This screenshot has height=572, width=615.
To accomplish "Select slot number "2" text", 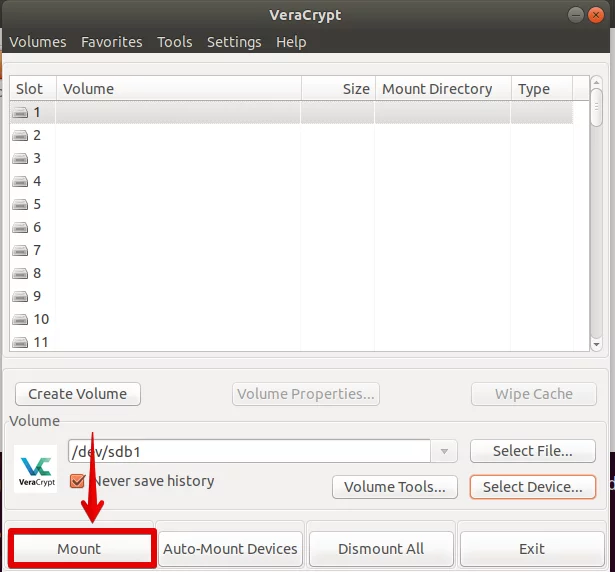I will pyautogui.click(x=37, y=135).
